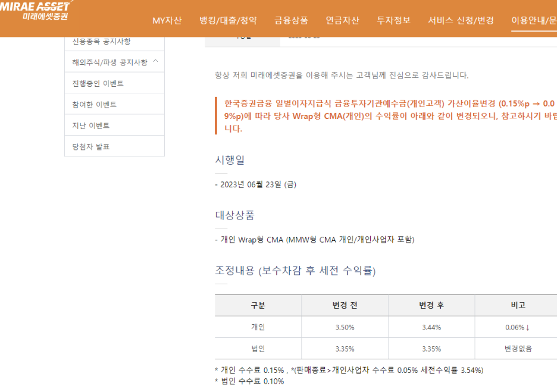Open the 연금자산 menu
This screenshot has width=557, height=392.
point(342,21)
